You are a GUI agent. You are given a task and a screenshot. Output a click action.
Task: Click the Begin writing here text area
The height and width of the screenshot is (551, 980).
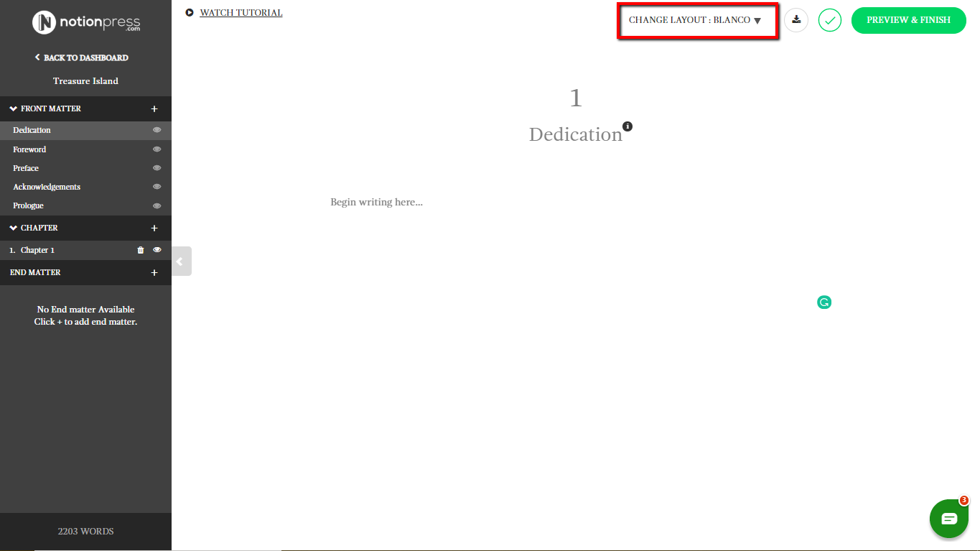[x=376, y=203]
